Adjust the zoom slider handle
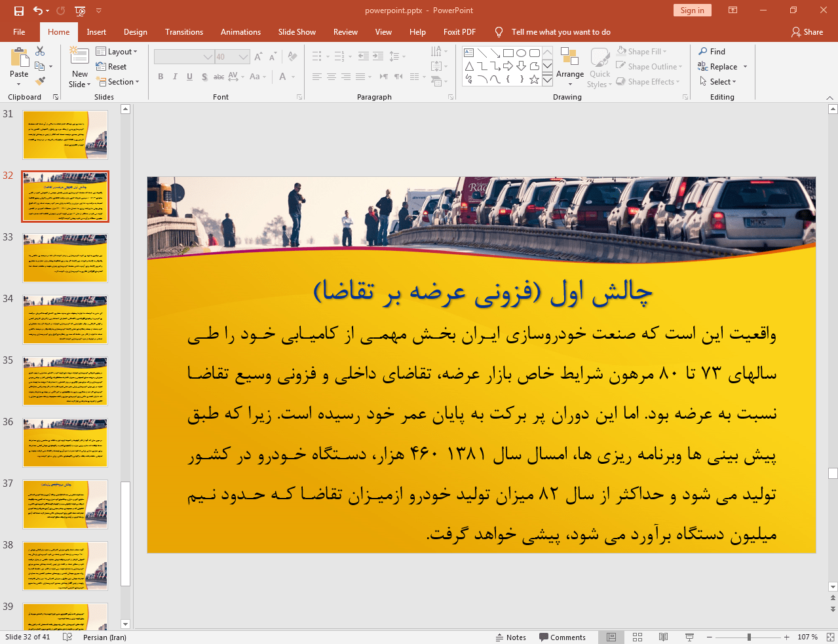The width and height of the screenshot is (838, 644). (x=749, y=637)
